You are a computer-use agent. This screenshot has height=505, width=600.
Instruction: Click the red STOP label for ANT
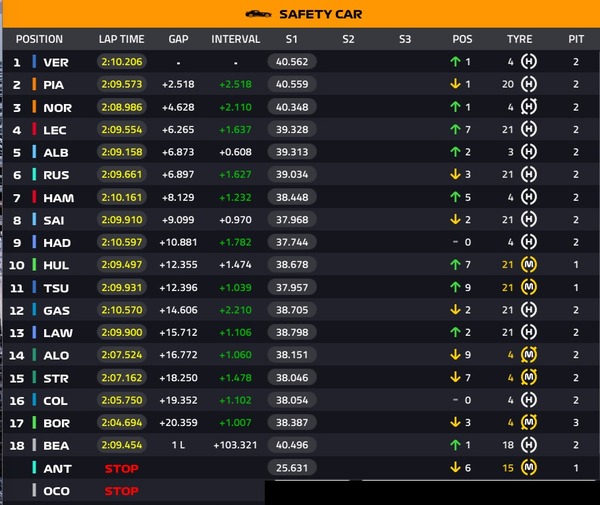(122, 468)
